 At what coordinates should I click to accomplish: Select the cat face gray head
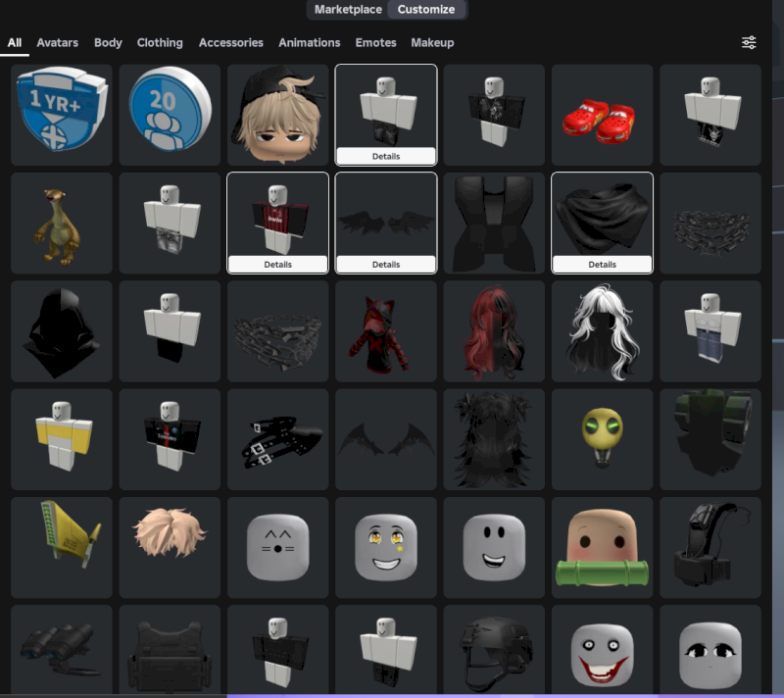[277, 547]
